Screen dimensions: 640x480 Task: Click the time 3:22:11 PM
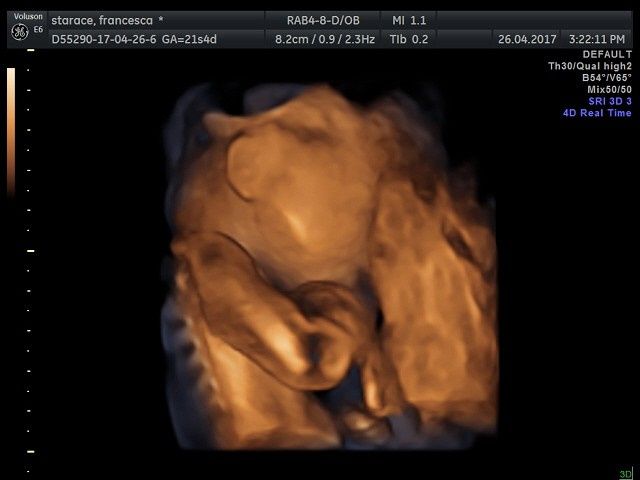(x=600, y=39)
